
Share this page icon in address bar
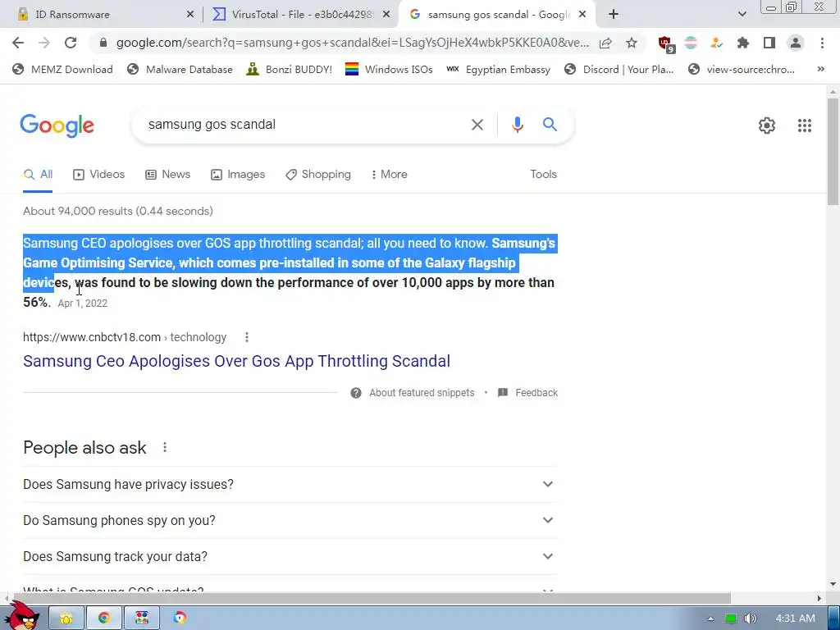(605, 43)
